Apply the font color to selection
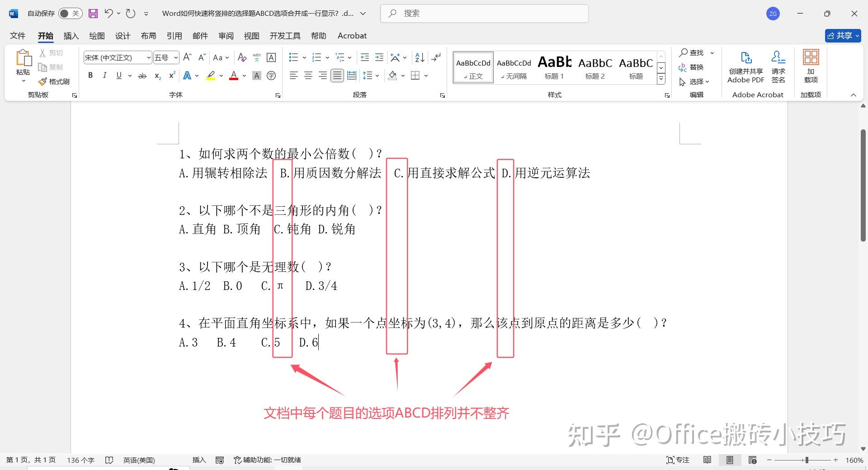This screenshot has height=470, width=868. 233,76
